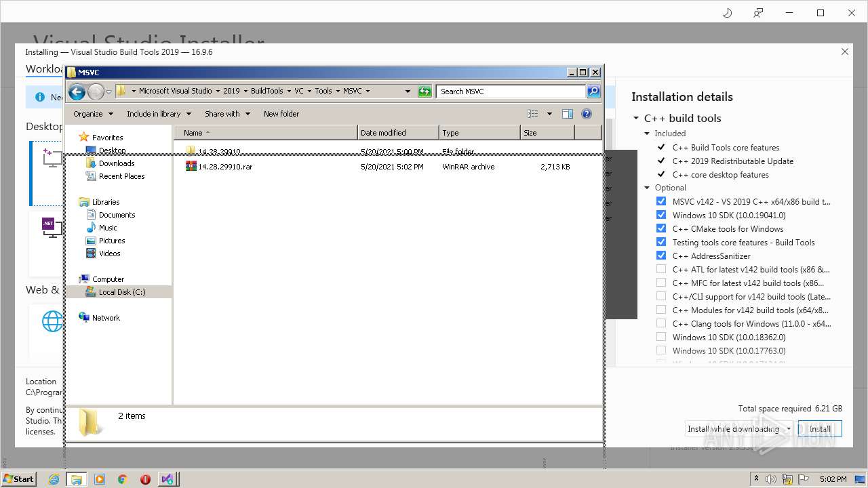
Task: Sort by the Date modified column header
Action: point(399,133)
